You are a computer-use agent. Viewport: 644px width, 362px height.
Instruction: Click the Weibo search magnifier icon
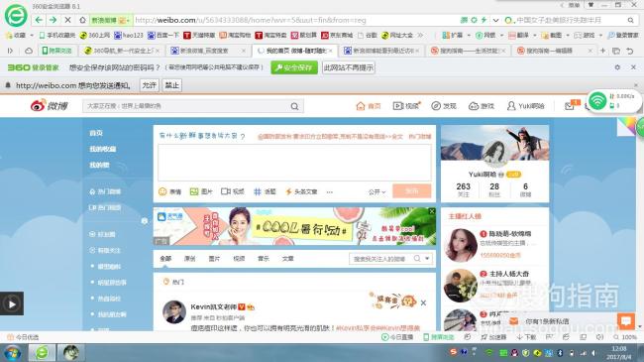pos(294,106)
